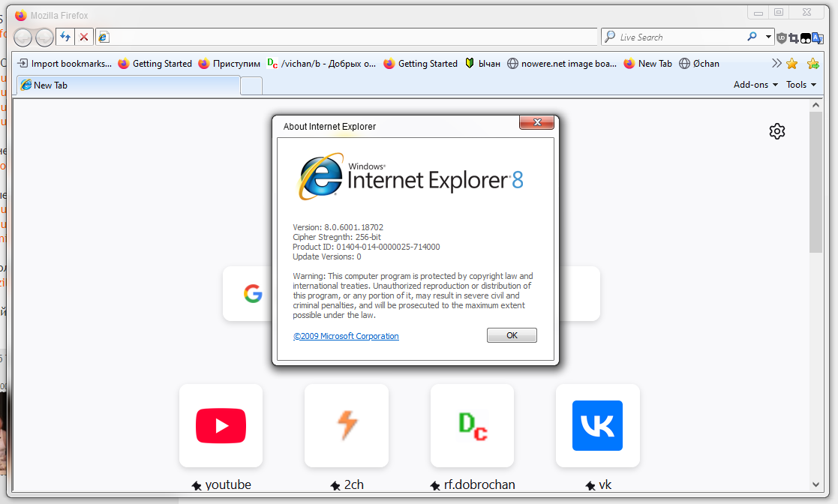
Task: Open the black two-circle extension icon
Action: pos(806,38)
